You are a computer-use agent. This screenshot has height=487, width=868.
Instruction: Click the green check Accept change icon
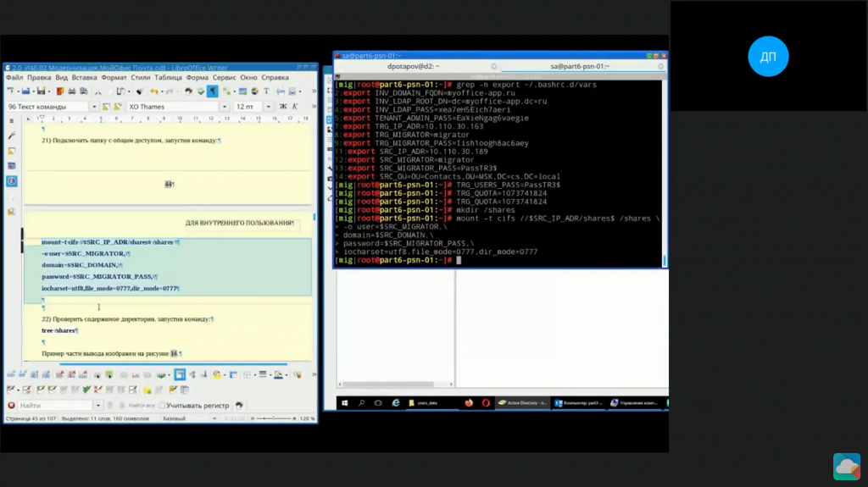tap(86, 390)
